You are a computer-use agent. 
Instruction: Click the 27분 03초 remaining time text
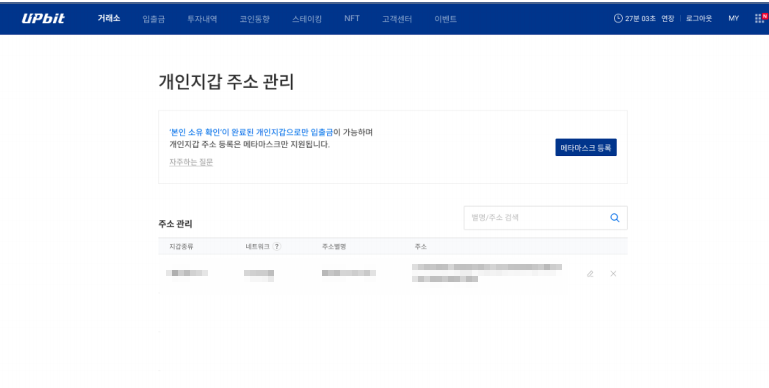(x=640, y=19)
